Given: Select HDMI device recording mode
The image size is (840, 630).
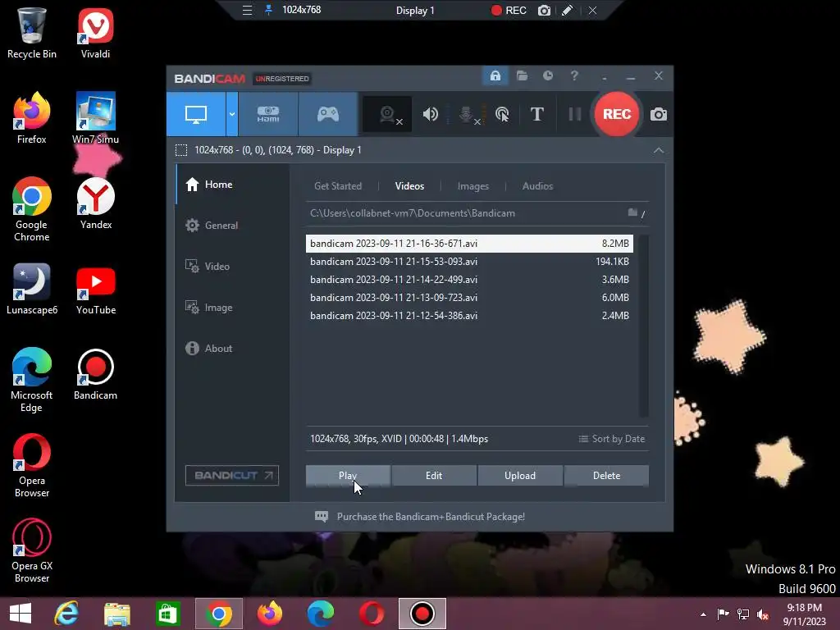Looking at the screenshot, I should 268,114.
